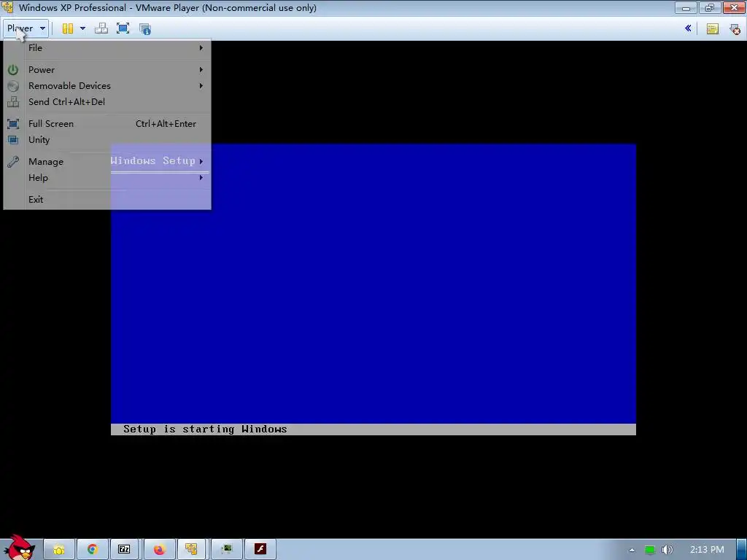Open the File submenu
This screenshot has width=747, height=560.
[x=107, y=47]
